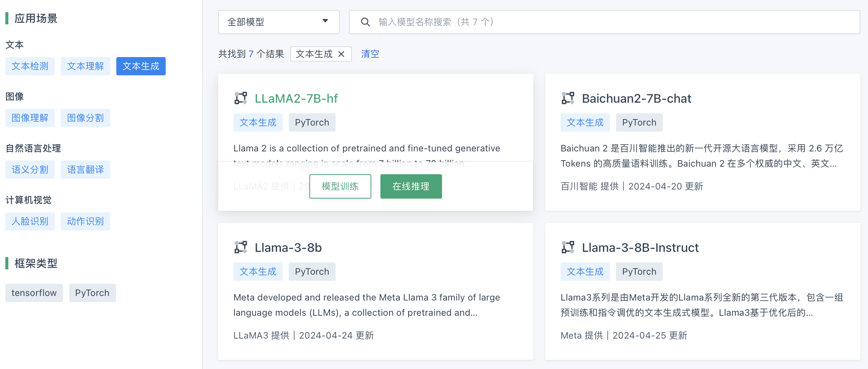868x369 pixels.
Task: Enable the 文本检测 scenario filter
Action: [x=30, y=66]
